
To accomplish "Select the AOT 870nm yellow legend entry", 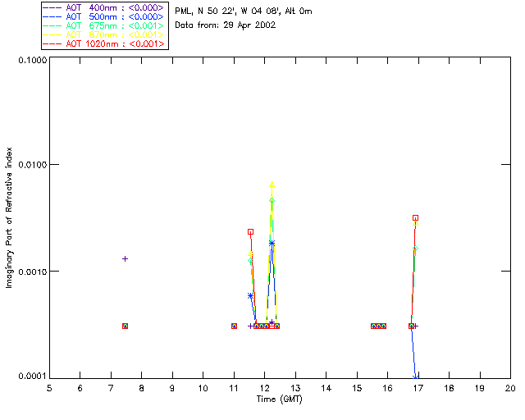I will [104, 34].
